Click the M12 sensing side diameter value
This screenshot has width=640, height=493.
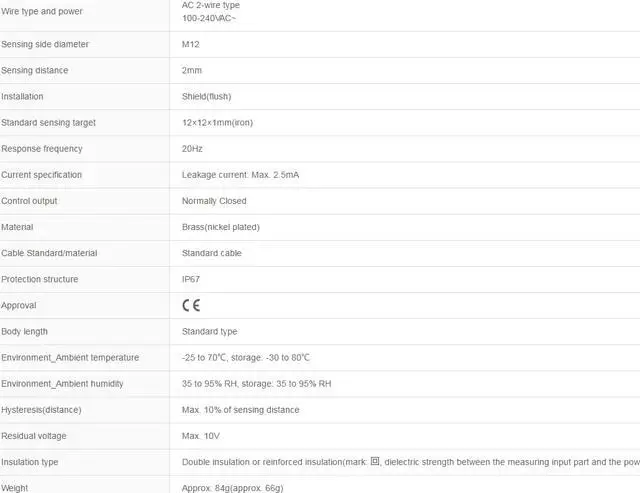[x=191, y=45]
